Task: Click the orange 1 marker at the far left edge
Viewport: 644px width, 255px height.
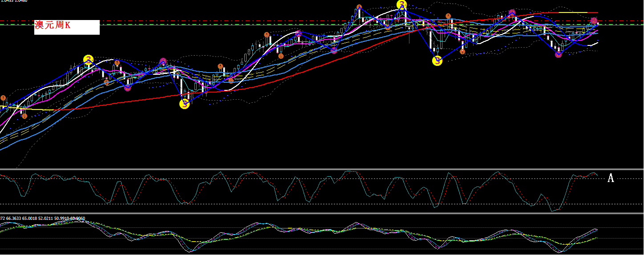Action: click(x=3, y=98)
